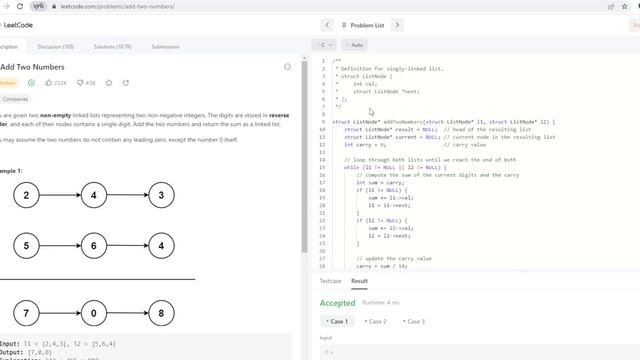Click the Accepted status text
Screen dimensions: 640x360
[x=338, y=303]
